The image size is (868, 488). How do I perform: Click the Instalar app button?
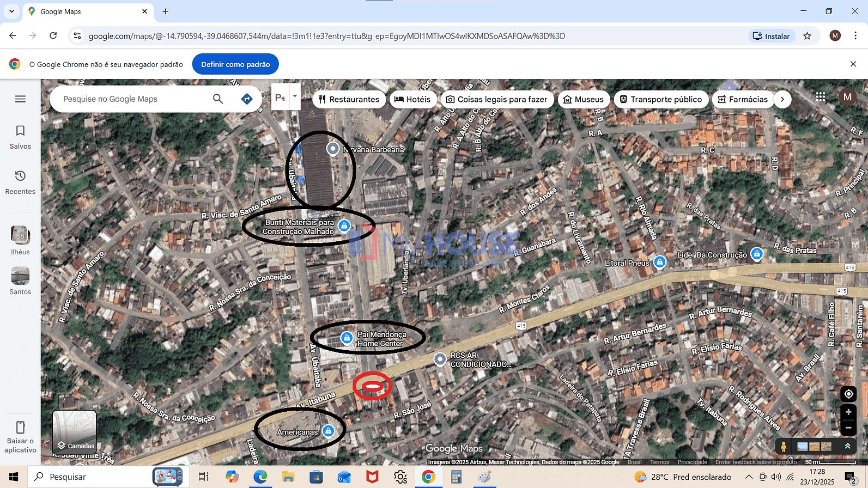pyautogui.click(x=771, y=36)
